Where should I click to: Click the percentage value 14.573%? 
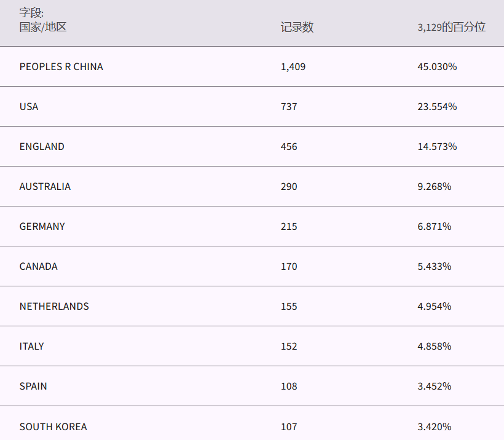[436, 146]
